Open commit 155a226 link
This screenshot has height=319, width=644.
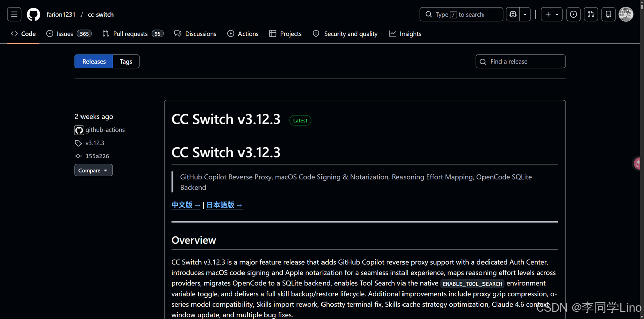97,156
